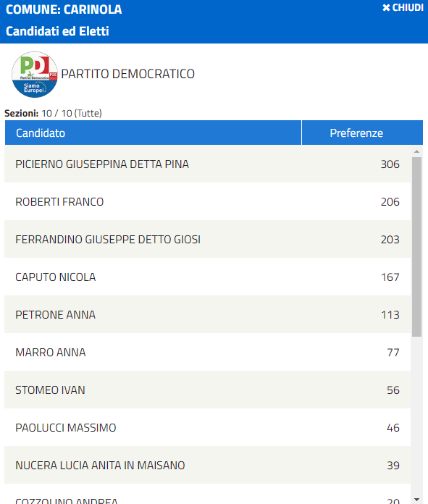Screen dimensions: 428x504
Task: Click the scrollbar down arrow
Action: 416,500
